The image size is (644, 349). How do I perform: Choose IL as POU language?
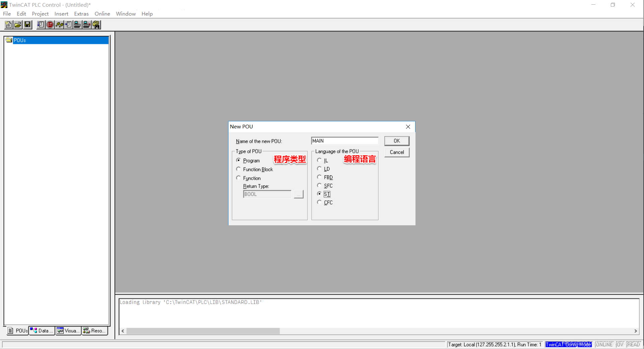[323, 161]
